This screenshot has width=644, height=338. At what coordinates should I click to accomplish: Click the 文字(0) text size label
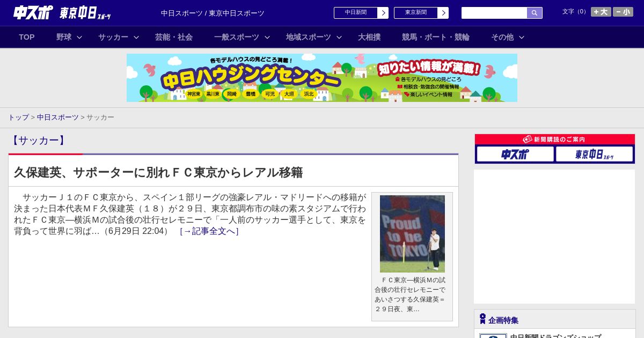575,12
